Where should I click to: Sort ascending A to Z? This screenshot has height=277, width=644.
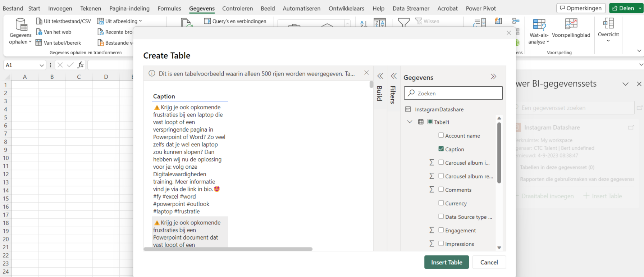[364, 23]
